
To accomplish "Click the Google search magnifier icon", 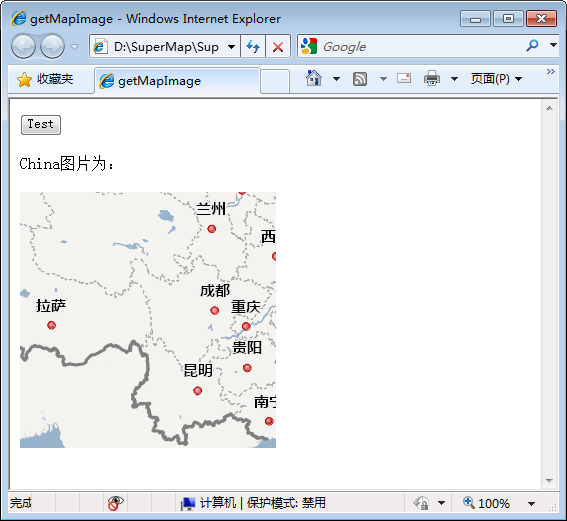I will (x=532, y=46).
